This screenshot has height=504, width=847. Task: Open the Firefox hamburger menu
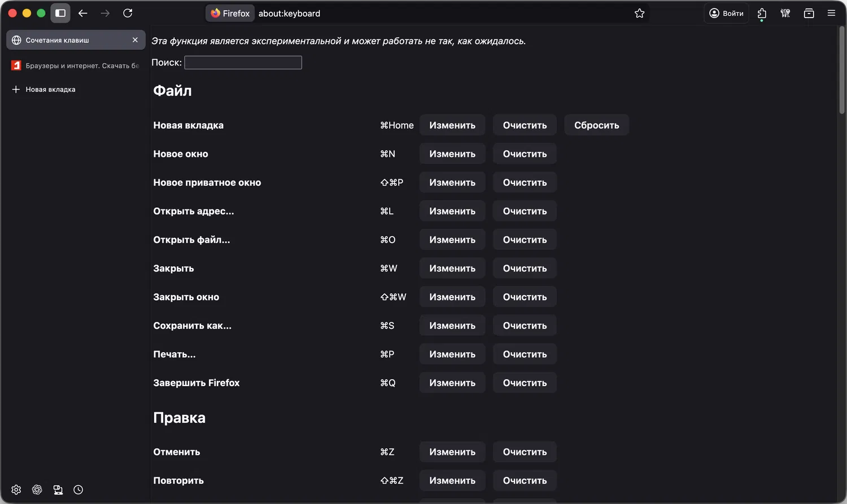pyautogui.click(x=831, y=13)
